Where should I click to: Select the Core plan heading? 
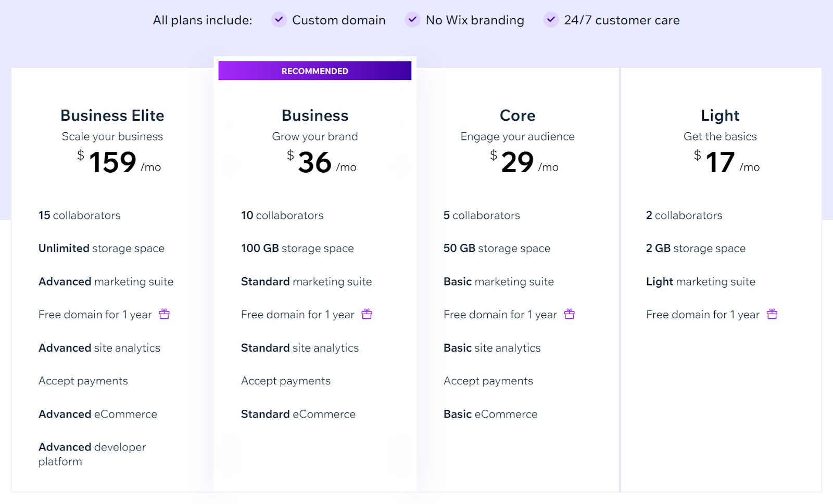(x=518, y=115)
